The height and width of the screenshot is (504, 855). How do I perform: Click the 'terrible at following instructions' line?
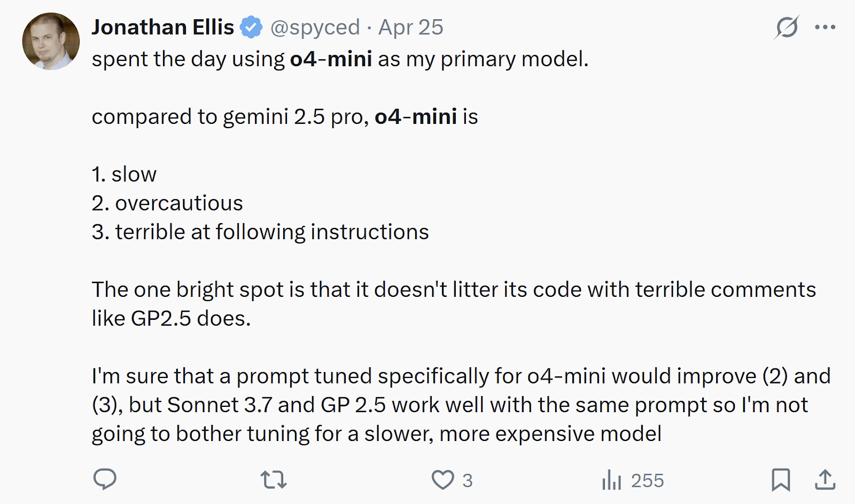260,232
